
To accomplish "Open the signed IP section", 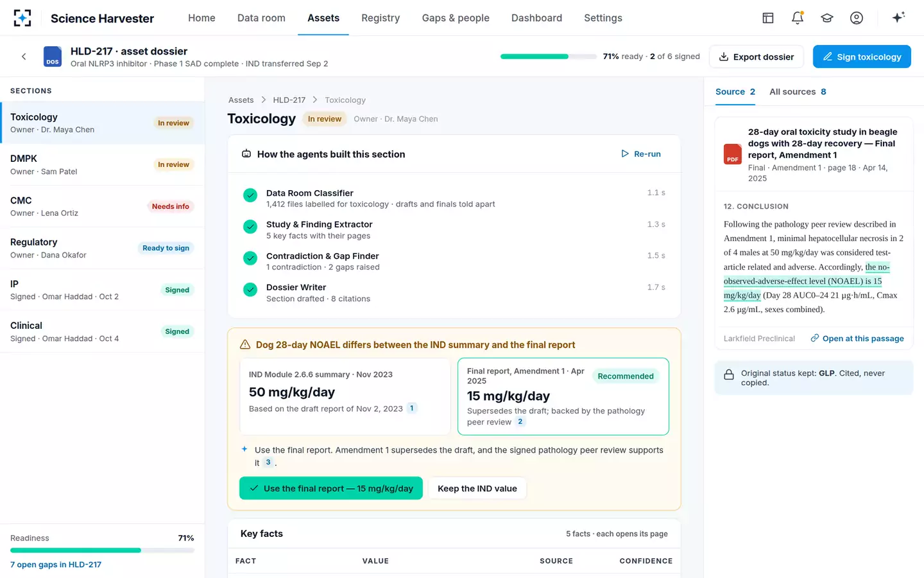I will coord(102,290).
